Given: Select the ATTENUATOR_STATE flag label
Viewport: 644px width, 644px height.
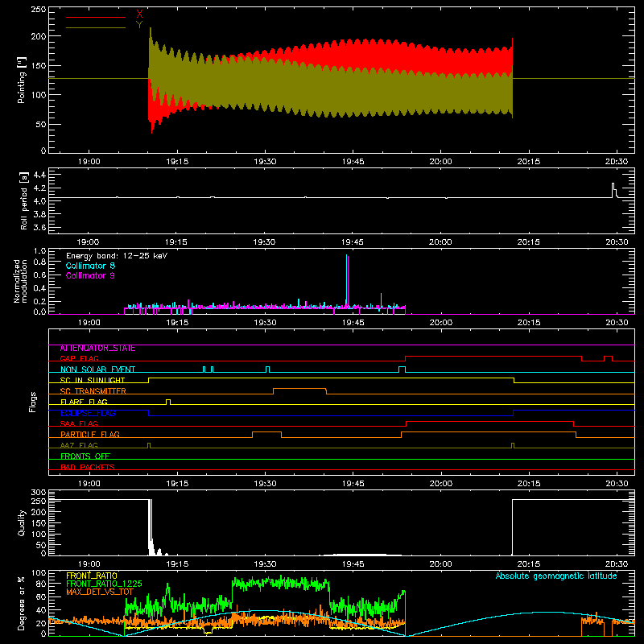Looking at the screenshot, I should 97,349.
